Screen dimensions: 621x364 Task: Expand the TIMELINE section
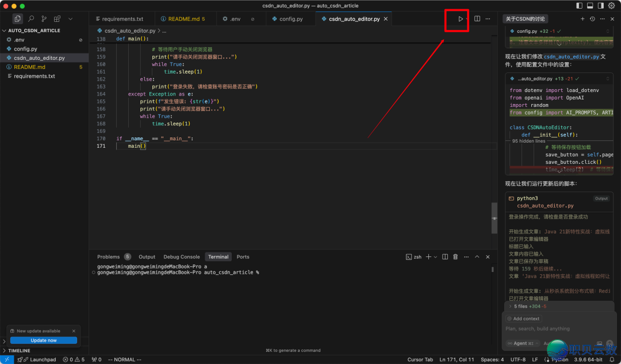point(19,350)
